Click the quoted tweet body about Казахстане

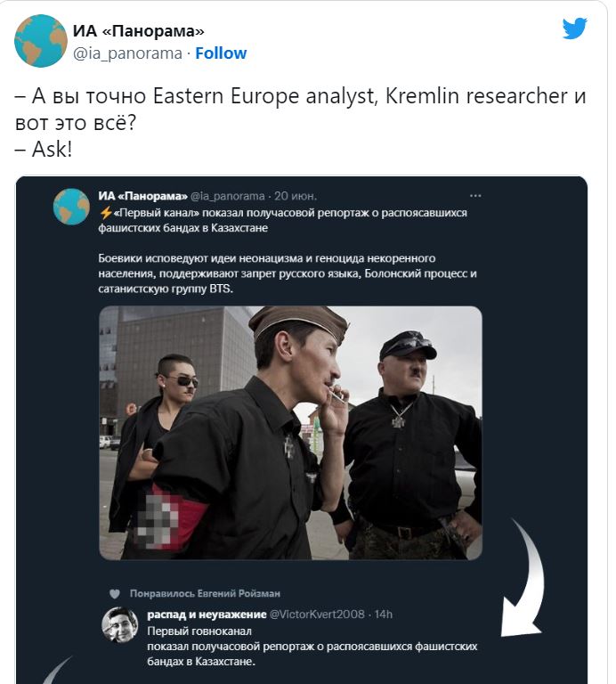[x=288, y=251]
